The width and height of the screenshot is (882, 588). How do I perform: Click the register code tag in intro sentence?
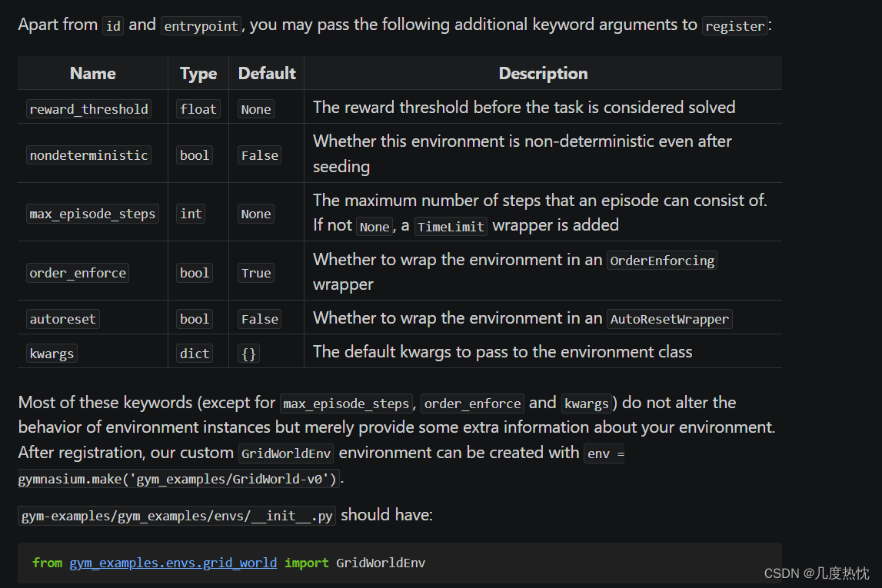[735, 26]
